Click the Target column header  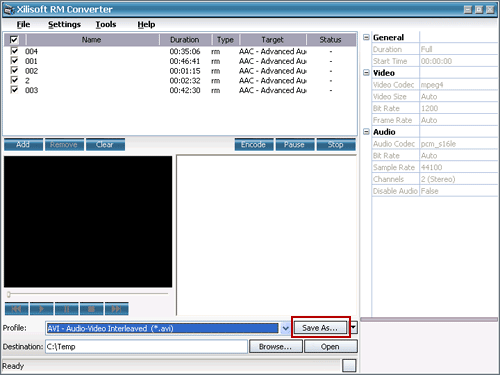point(272,40)
